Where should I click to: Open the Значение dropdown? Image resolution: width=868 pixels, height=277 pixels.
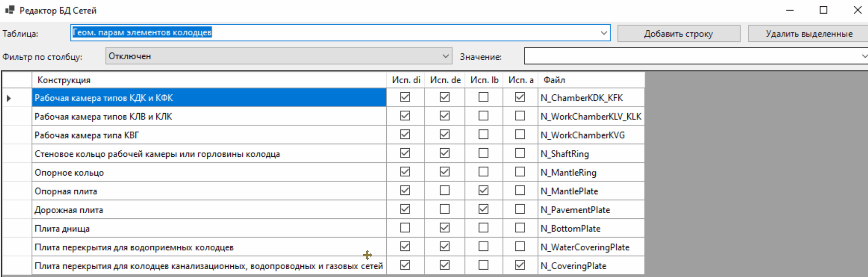(864, 56)
